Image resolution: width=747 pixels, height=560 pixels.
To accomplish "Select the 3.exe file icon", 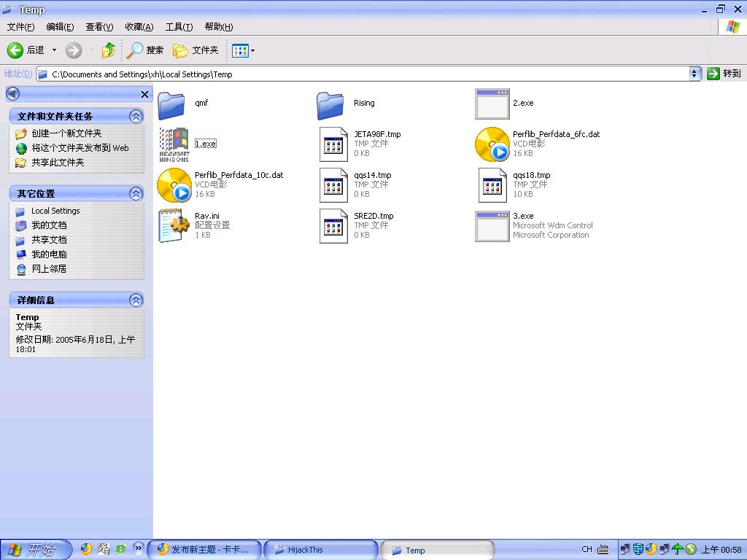I will (492, 225).
